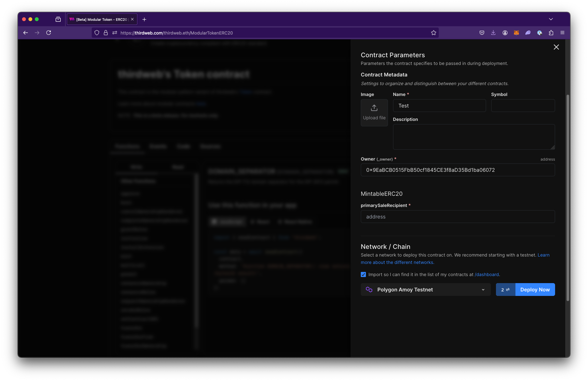
Task: Click into the Description text area
Action: click(x=474, y=137)
